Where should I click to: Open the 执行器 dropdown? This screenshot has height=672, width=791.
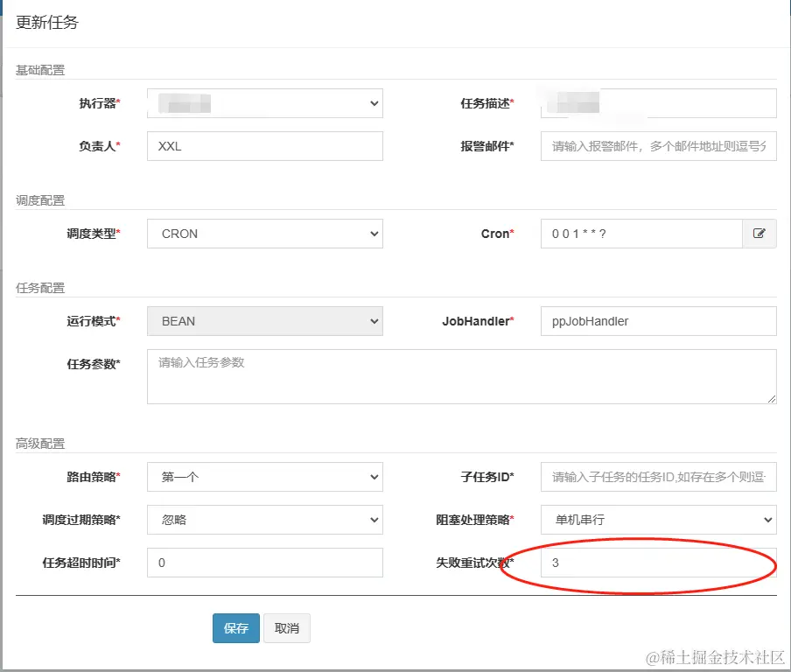(x=265, y=103)
